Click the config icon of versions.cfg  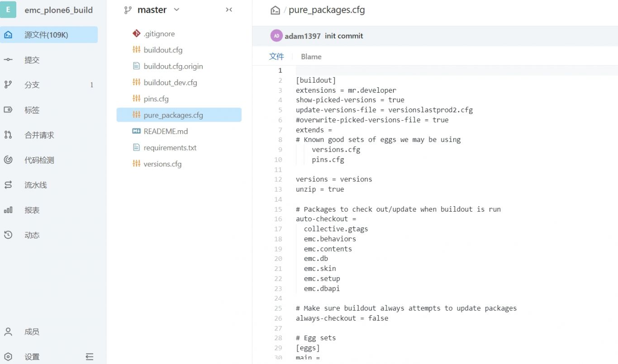[136, 164]
